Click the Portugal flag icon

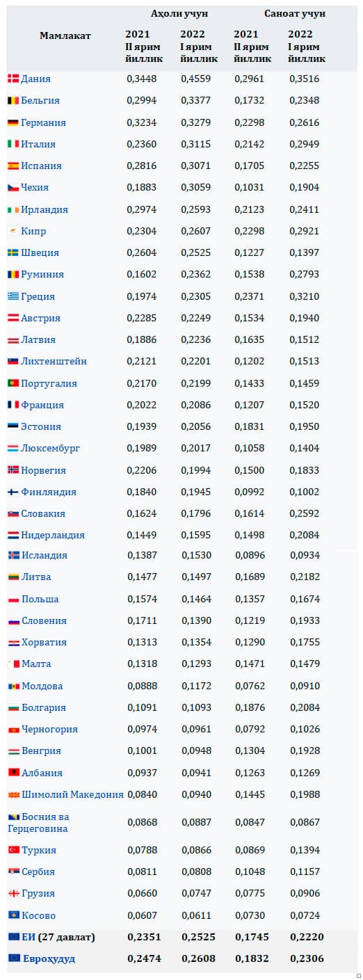pos(13,383)
